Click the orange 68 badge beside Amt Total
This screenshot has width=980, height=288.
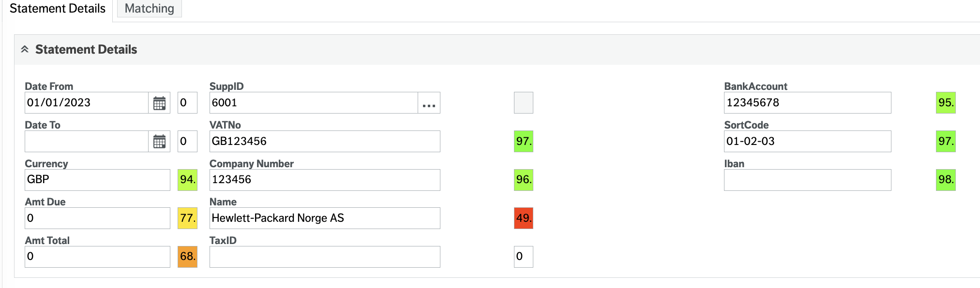187,257
